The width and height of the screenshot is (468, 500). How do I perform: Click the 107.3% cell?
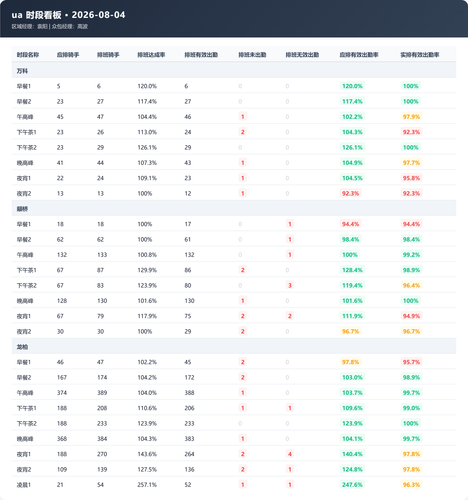tap(147, 163)
